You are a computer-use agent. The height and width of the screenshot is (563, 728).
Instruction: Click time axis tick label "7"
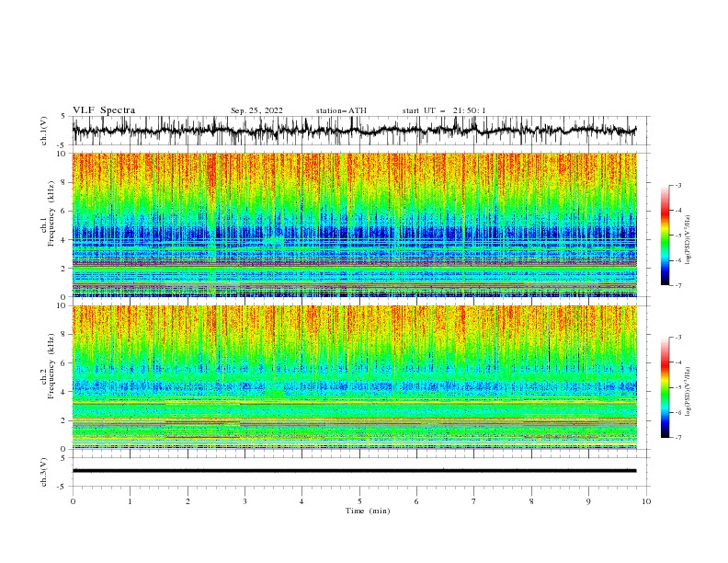click(x=474, y=501)
